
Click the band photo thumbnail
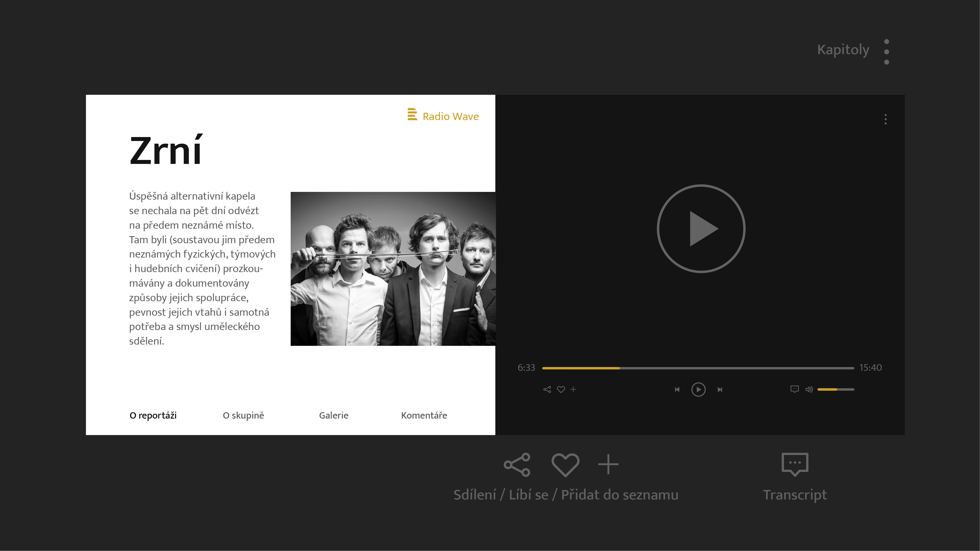(393, 269)
